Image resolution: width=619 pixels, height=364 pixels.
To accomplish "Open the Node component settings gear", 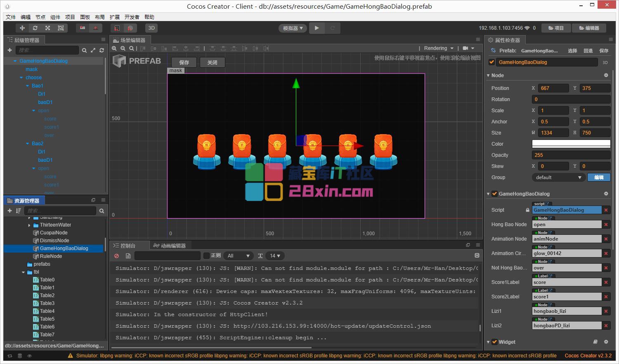I will click(606, 76).
